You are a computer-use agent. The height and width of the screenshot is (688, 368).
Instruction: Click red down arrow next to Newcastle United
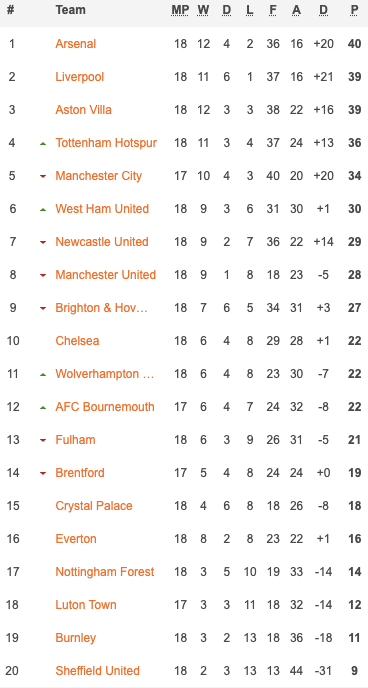point(43,242)
